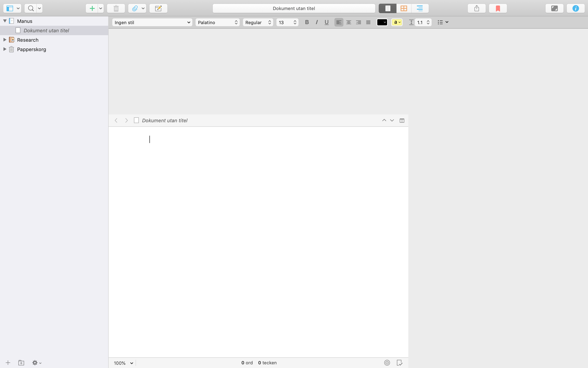Toggle bold formatting
588x368 pixels.
[x=307, y=22]
